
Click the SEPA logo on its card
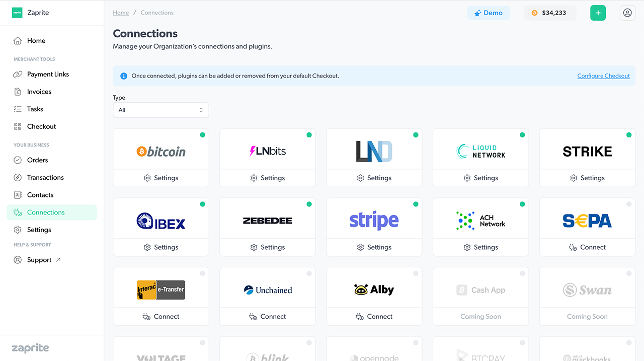pyautogui.click(x=587, y=221)
